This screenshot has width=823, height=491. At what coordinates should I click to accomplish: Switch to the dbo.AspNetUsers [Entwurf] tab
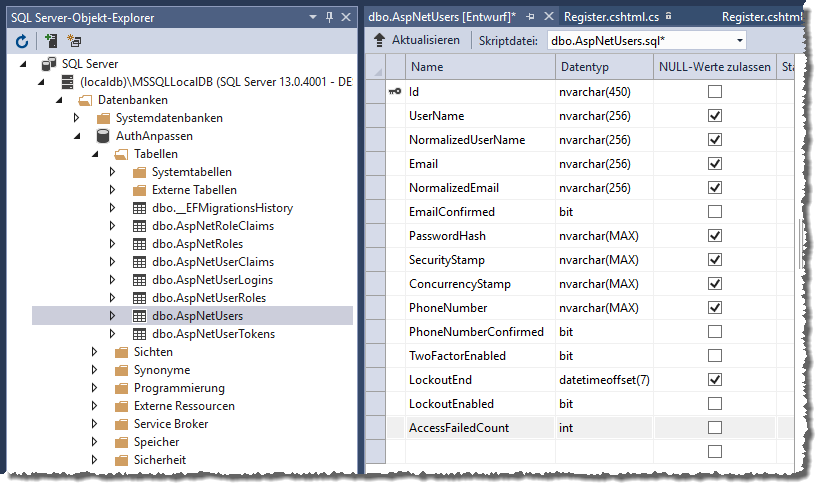tap(442, 17)
